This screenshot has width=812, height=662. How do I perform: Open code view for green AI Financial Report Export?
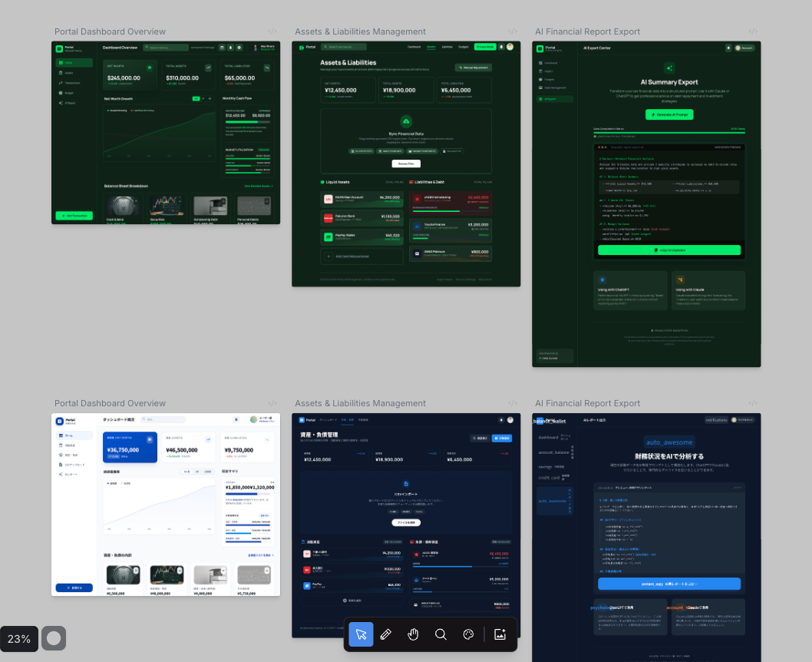click(753, 31)
